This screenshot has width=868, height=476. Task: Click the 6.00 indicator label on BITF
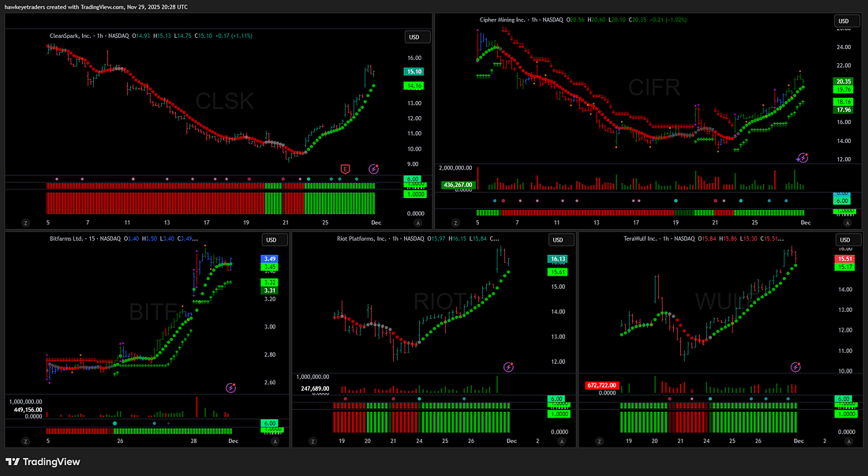tap(270, 423)
